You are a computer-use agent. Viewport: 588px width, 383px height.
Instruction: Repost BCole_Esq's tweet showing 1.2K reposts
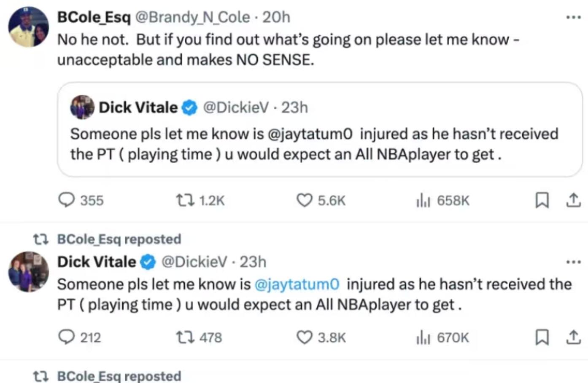(x=186, y=200)
